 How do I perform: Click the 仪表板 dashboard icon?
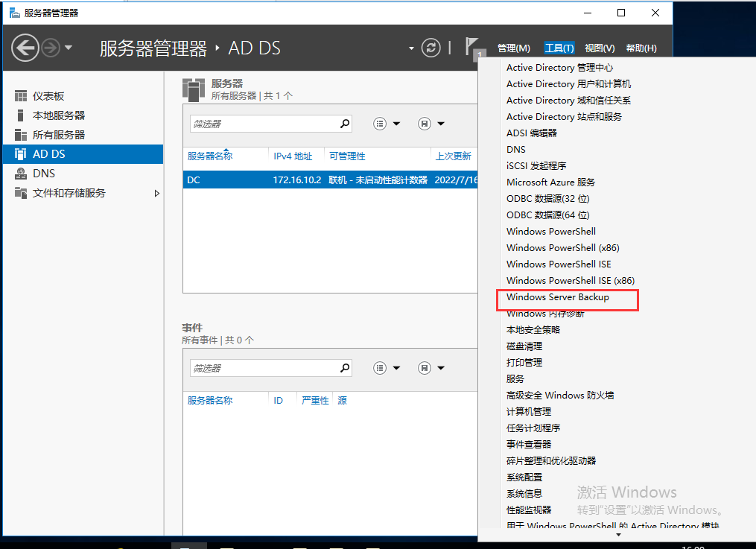pos(21,96)
